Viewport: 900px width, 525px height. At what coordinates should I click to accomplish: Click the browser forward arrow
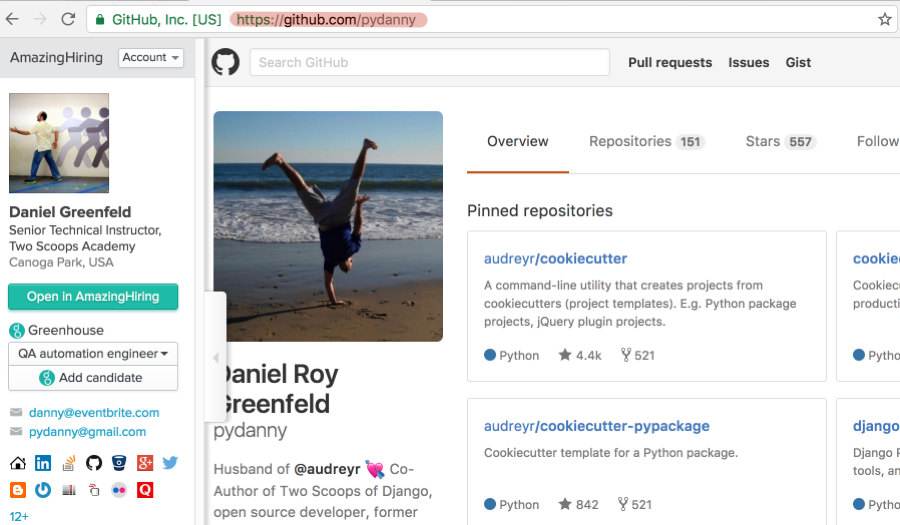40,19
